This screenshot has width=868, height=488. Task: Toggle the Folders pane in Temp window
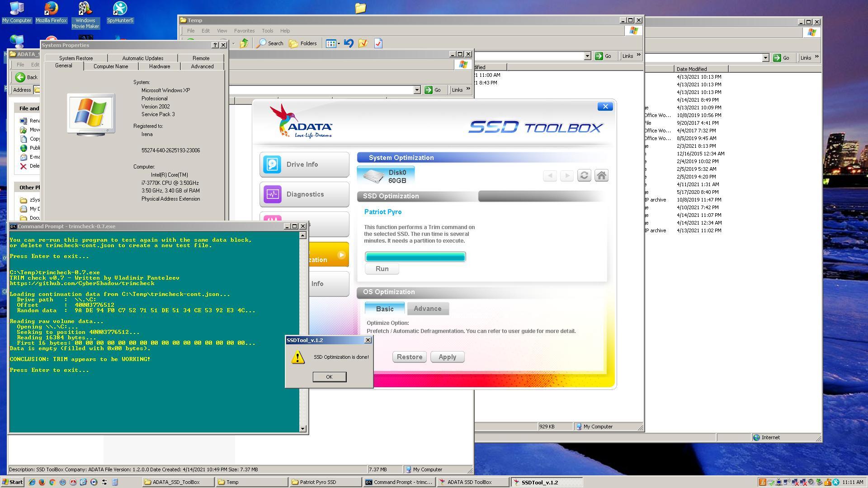click(x=303, y=43)
